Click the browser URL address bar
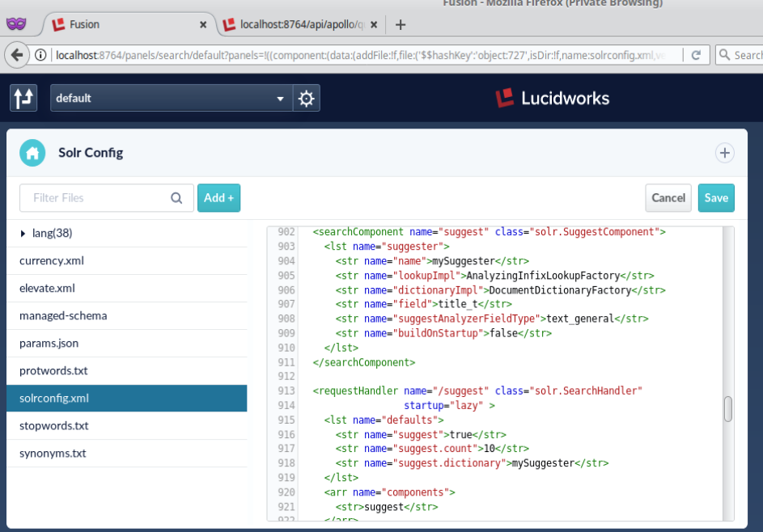Viewport: 763px width, 532px height. [x=360, y=55]
